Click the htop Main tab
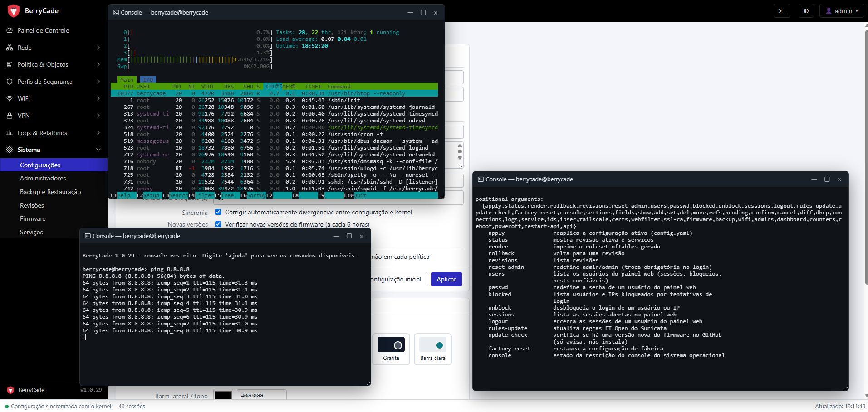868x412 pixels. coord(127,80)
